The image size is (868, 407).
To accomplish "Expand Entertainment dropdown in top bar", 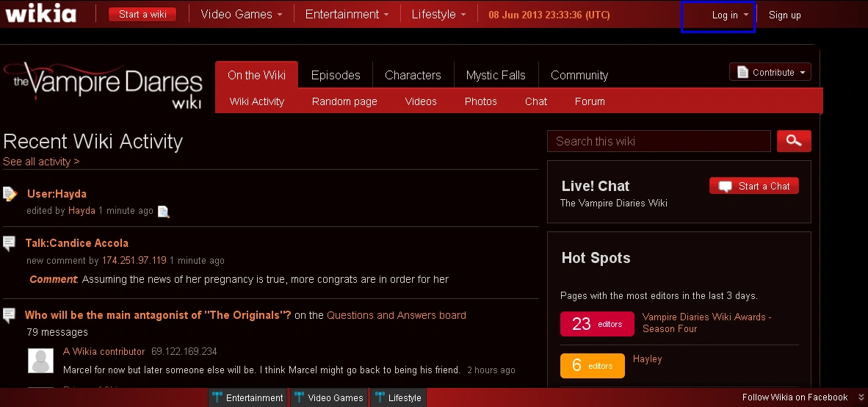I will coord(347,15).
